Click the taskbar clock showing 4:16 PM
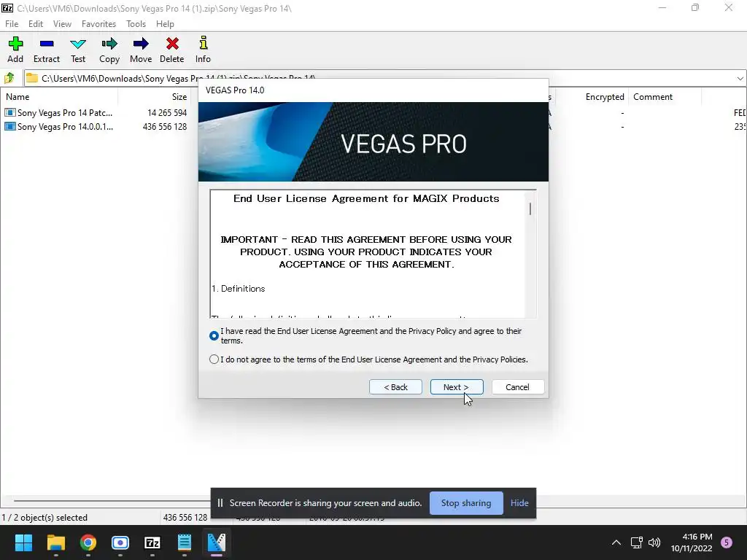The image size is (747, 560). 692,542
